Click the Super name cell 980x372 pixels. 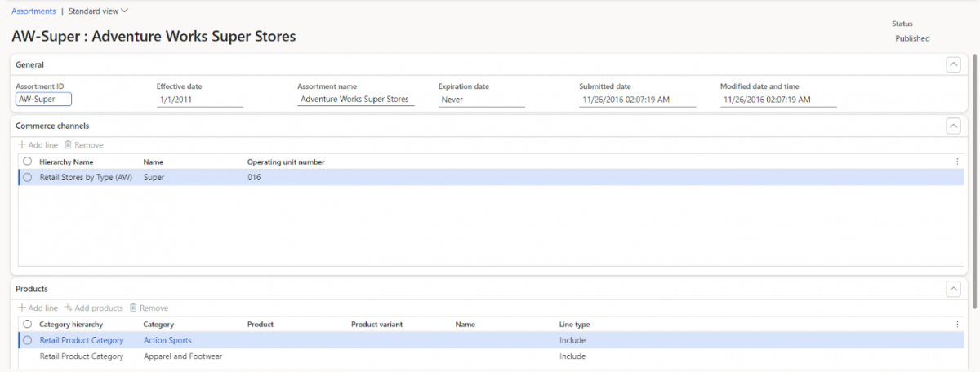pyautogui.click(x=154, y=177)
